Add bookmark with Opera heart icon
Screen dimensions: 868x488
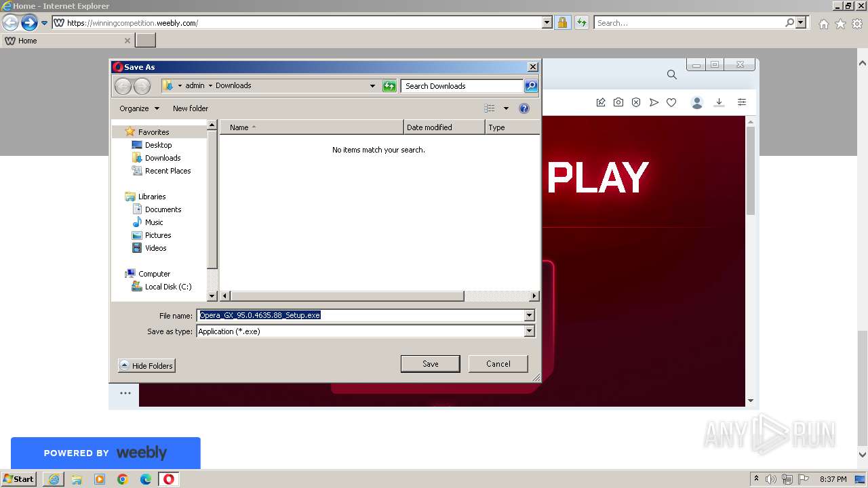(x=671, y=102)
